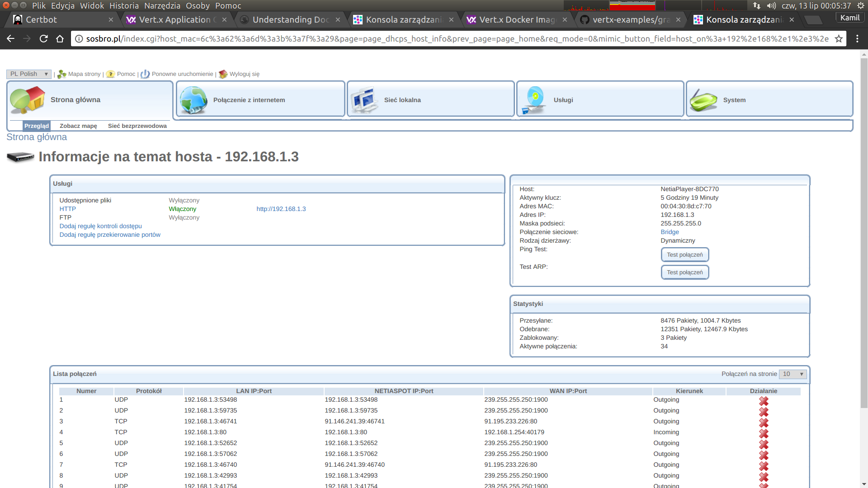Image resolution: width=868 pixels, height=488 pixels.
Task: Click the Ponowne uruchomienie power icon
Action: pyautogui.click(x=145, y=74)
